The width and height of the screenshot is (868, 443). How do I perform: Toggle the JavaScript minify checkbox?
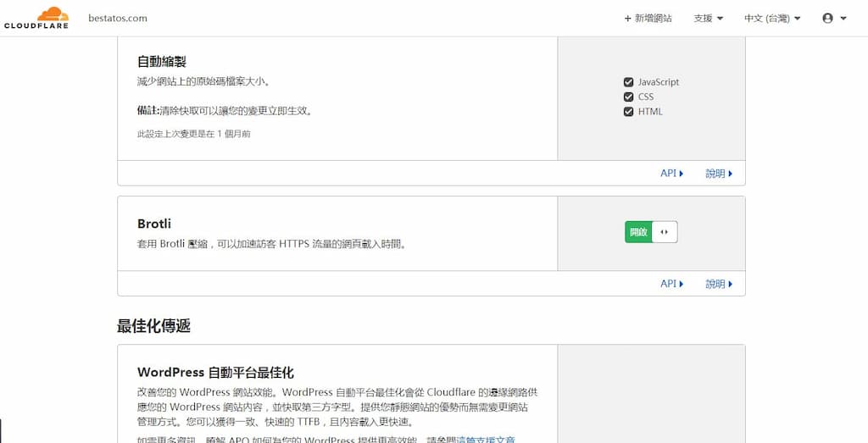point(628,82)
